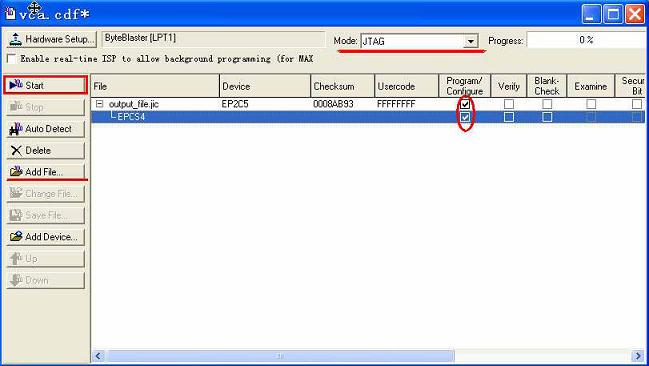Collapse the output_file.jic tree node
Viewport: 649px width, 366px height.
99,104
